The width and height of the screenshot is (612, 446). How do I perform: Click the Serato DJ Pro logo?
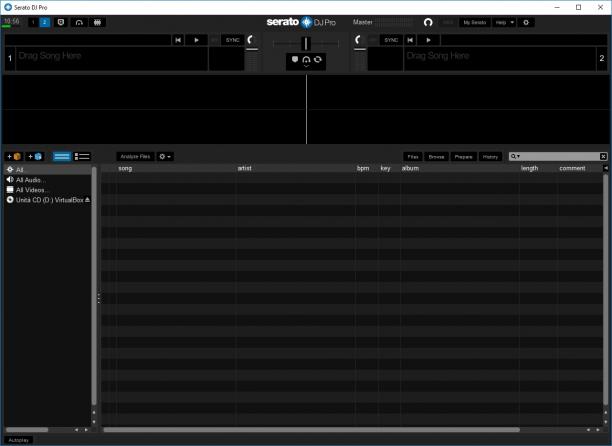click(x=301, y=22)
